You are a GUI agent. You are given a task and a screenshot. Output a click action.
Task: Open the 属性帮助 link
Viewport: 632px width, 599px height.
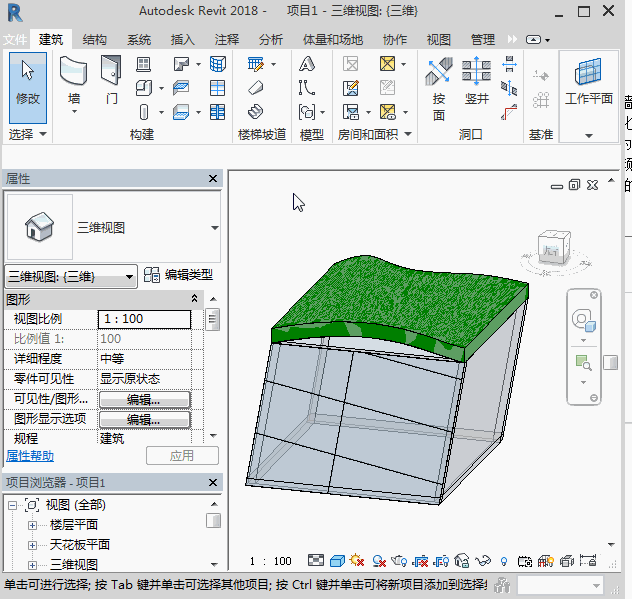tap(31, 455)
